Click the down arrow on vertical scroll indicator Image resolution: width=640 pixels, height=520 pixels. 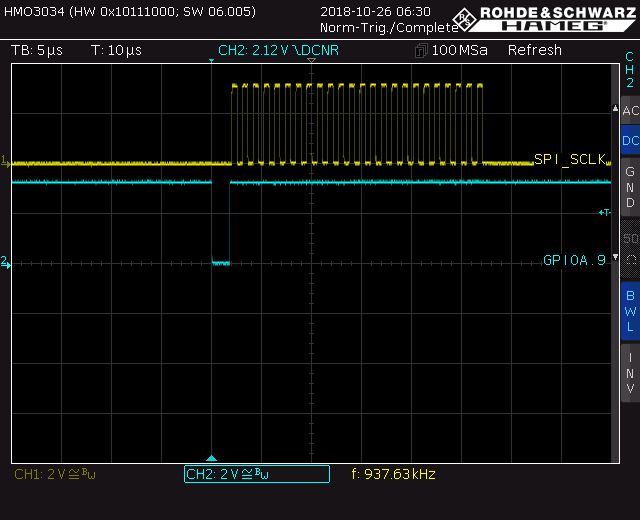[x=616, y=257]
